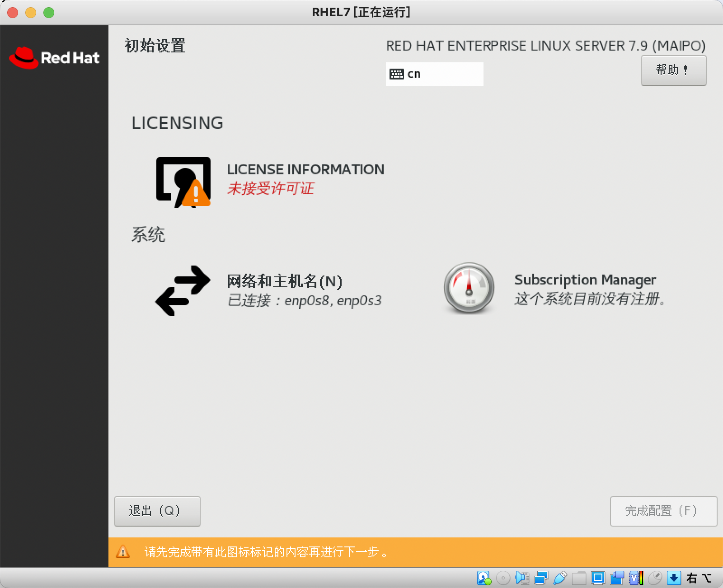
Task: Open LICENSE INFORMATION link
Action: [305, 170]
